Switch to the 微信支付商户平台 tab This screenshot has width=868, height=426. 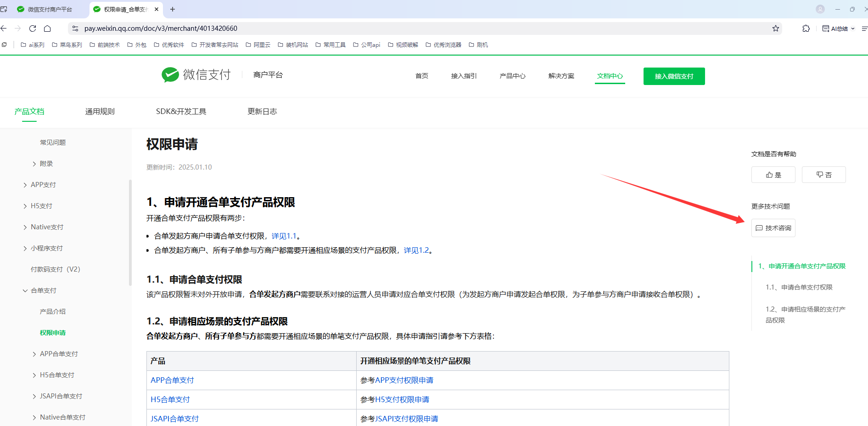pos(45,9)
